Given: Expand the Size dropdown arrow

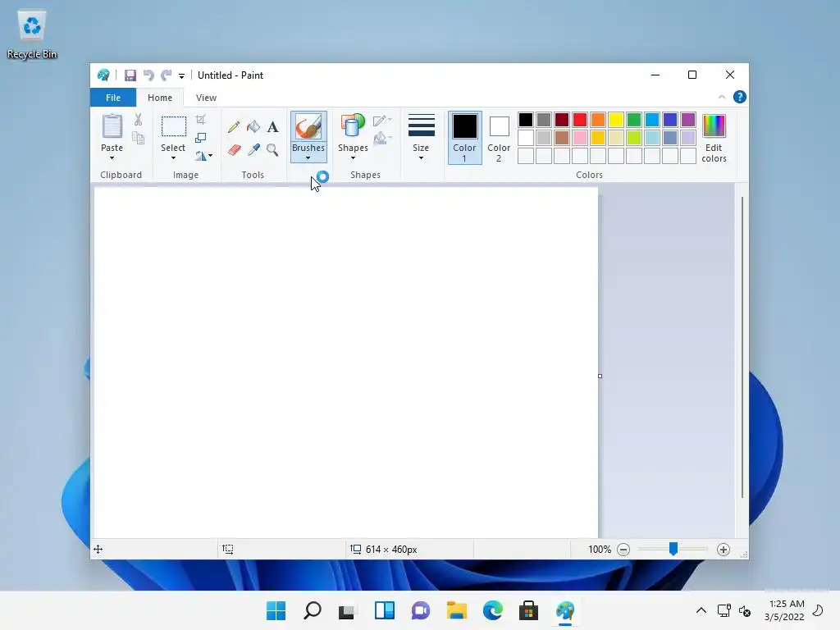Looking at the screenshot, I should pyautogui.click(x=421, y=158).
